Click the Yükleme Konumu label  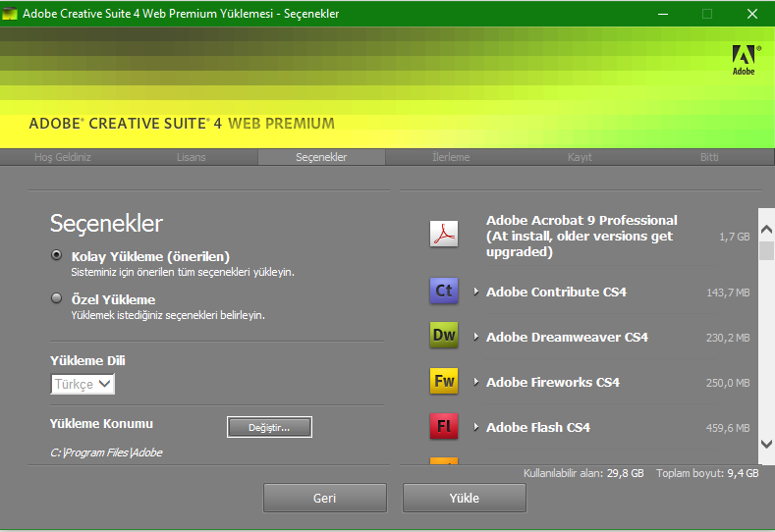101,424
